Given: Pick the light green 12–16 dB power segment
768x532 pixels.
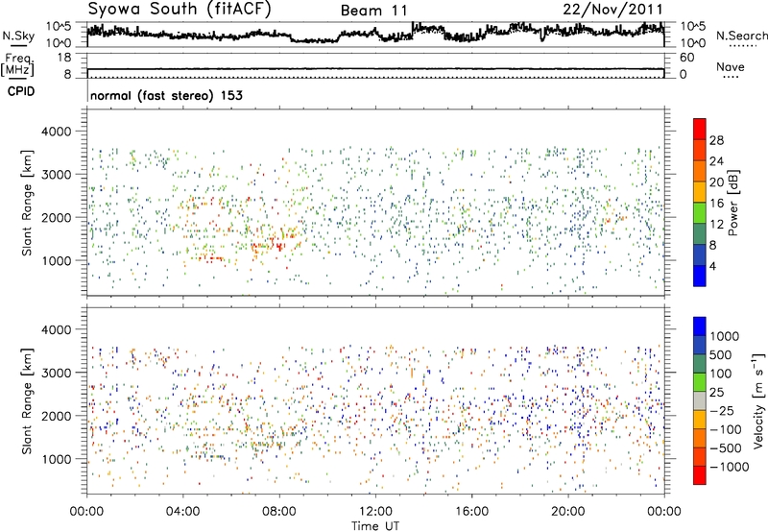Looking at the screenshot, I should (x=700, y=213).
